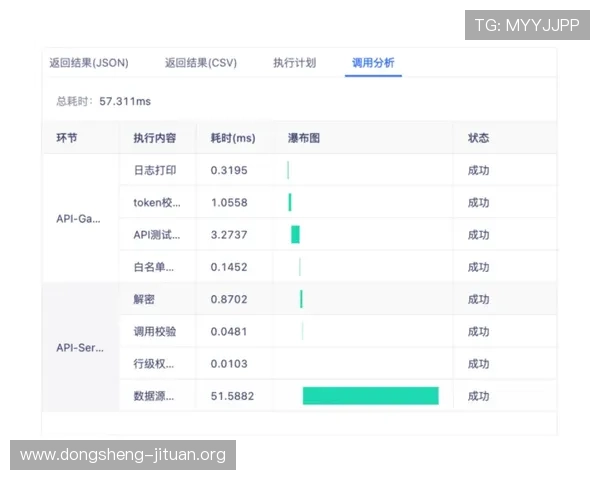Switch to the 返回结果(JSON) tab
The image size is (600, 480).
click(x=89, y=63)
